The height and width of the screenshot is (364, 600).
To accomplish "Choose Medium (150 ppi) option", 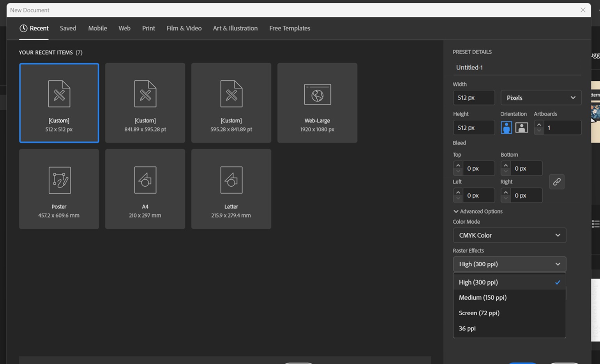I will (510, 297).
